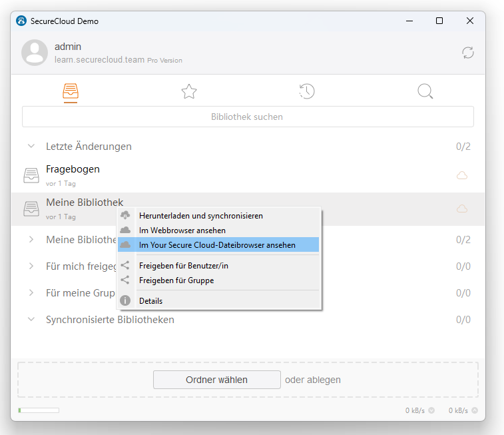Image resolution: width=504 pixels, height=435 pixels.
Task: Click the info icon beside Details
Action: click(x=125, y=300)
